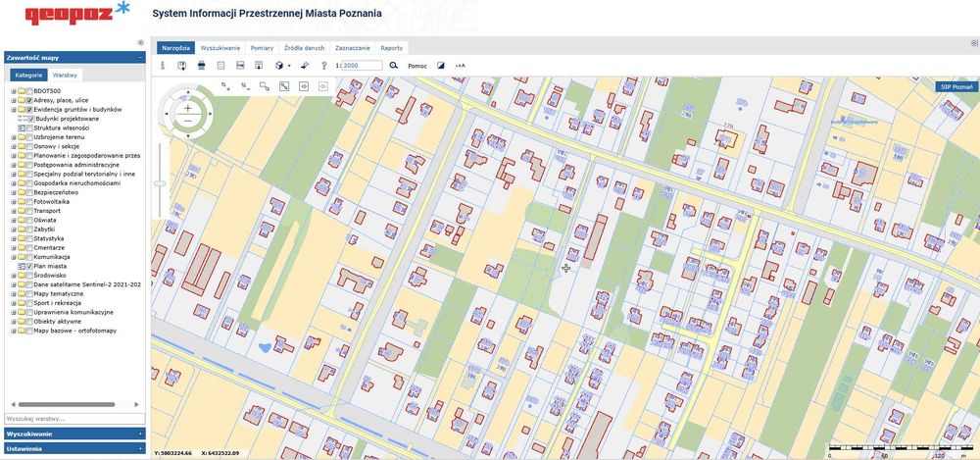Uncheck Budynki projektowane layer
980x460 pixels.
coord(31,119)
